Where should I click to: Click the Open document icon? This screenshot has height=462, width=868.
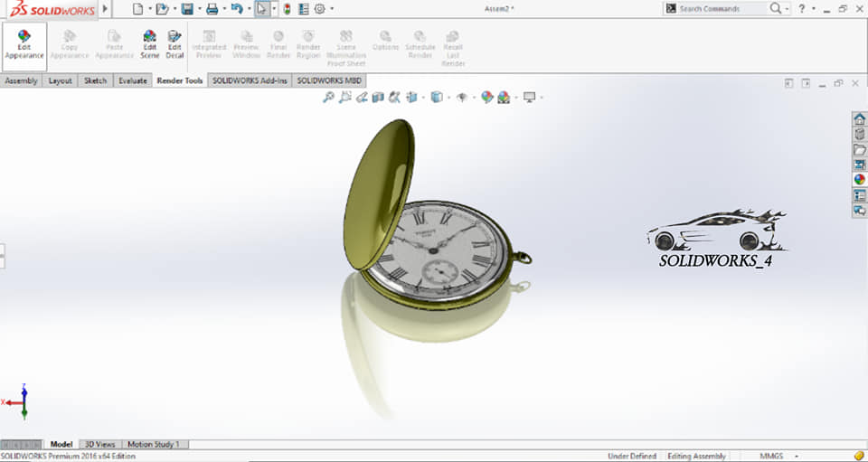point(162,9)
